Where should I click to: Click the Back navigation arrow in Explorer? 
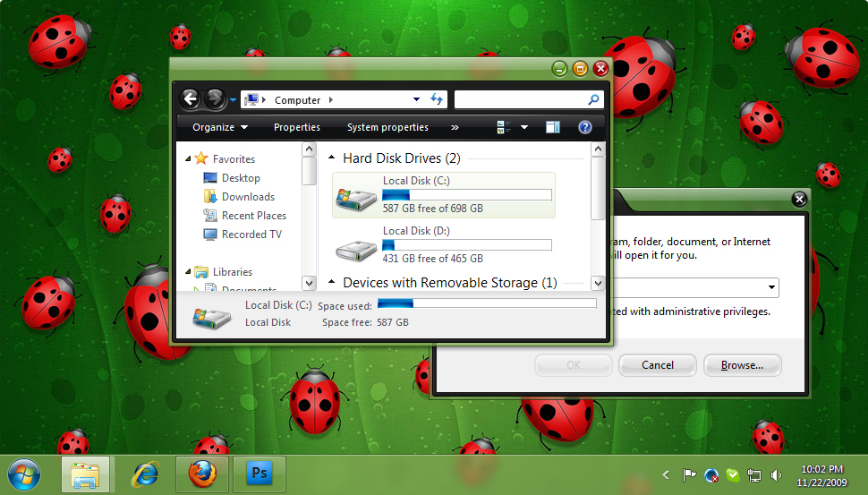[x=190, y=99]
